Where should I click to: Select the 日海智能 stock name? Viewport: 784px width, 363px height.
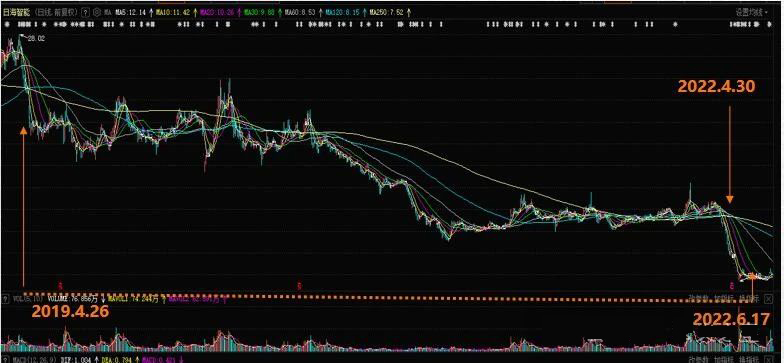(16, 12)
